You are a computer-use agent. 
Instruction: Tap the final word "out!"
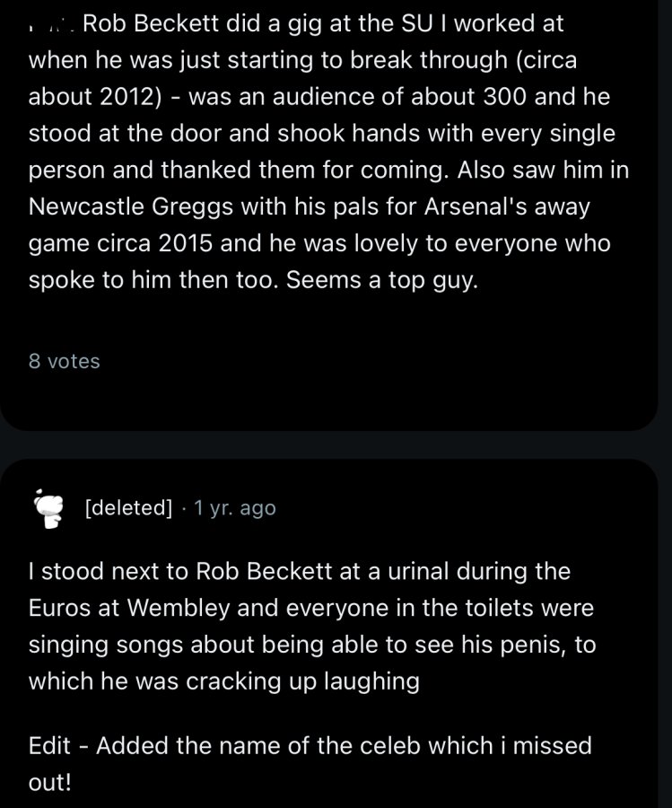pyautogui.click(x=50, y=782)
